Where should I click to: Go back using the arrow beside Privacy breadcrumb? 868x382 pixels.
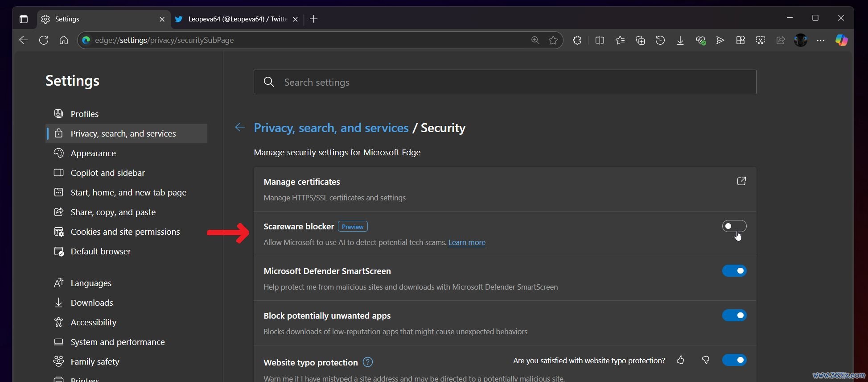240,128
